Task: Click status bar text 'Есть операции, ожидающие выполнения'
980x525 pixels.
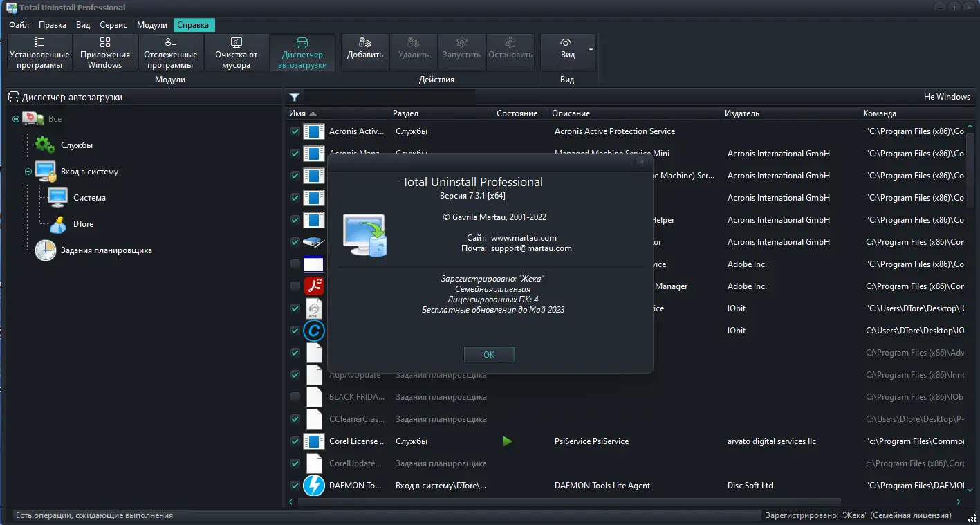Action: pyautogui.click(x=94, y=515)
